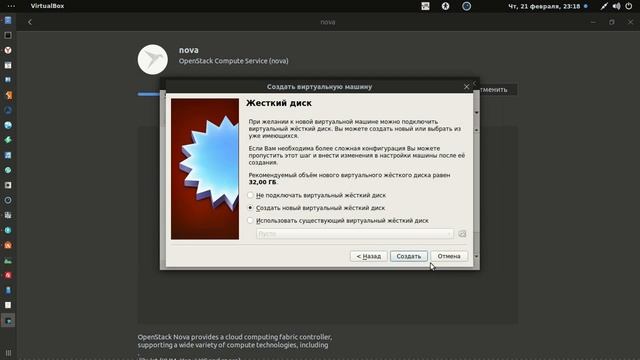640x360 pixels.
Task: Open the clock and calendar menu
Action: [544, 6]
